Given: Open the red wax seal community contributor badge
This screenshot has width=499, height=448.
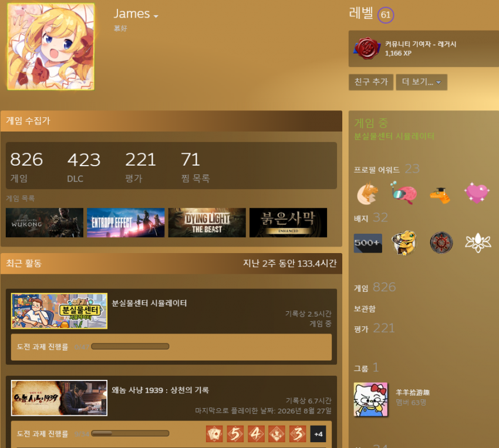Looking at the screenshot, I should 367,49.
